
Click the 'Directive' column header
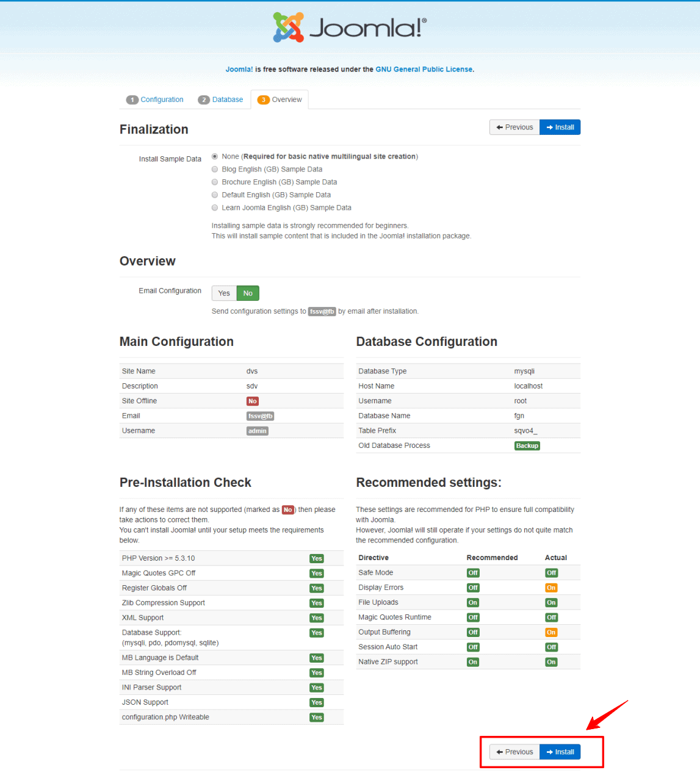(x=373, y=558)
